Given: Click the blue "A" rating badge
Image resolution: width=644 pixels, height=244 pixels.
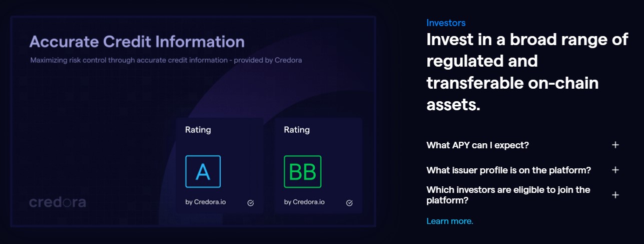Looking at the screenshot, I should pyautogui.click(x=203, y=171).
